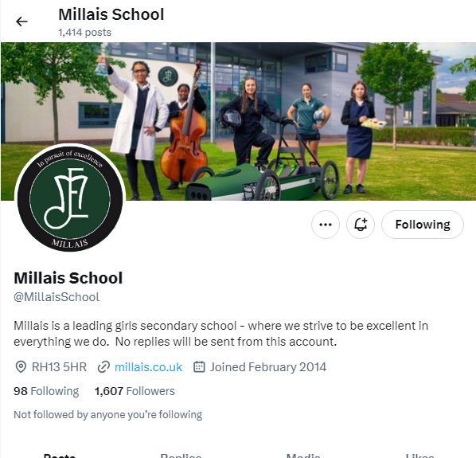Screen dimensions: 476x458
Task: Open the 1,607 Followers list
Action: [135, 391]
